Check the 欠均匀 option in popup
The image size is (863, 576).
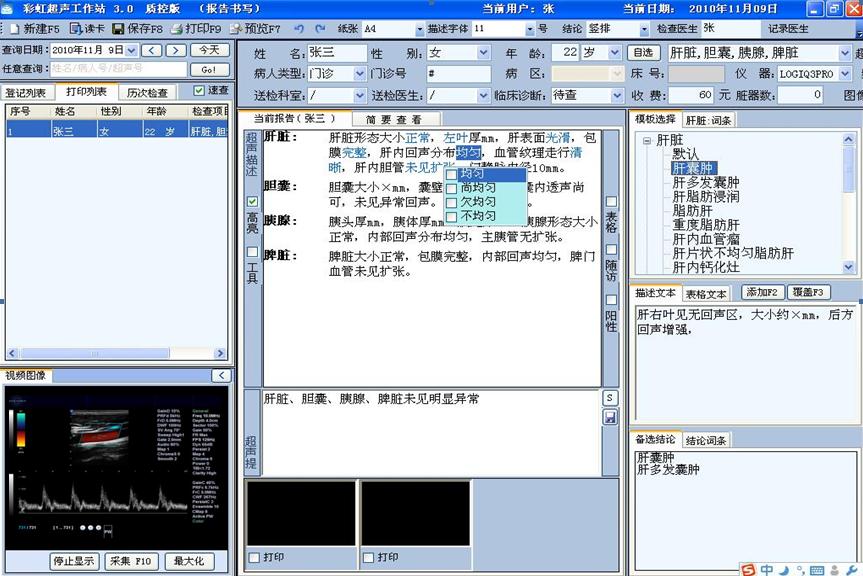451,203
